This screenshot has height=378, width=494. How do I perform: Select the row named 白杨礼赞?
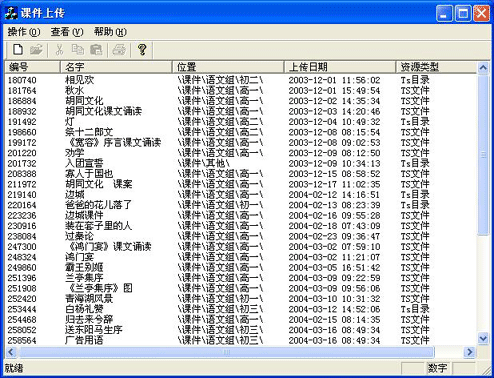(x=241, y=309)
